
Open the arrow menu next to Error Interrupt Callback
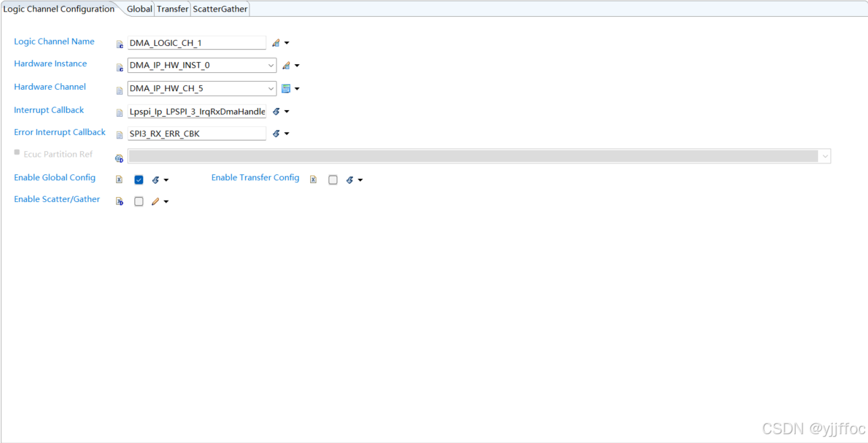pos(287,134)
